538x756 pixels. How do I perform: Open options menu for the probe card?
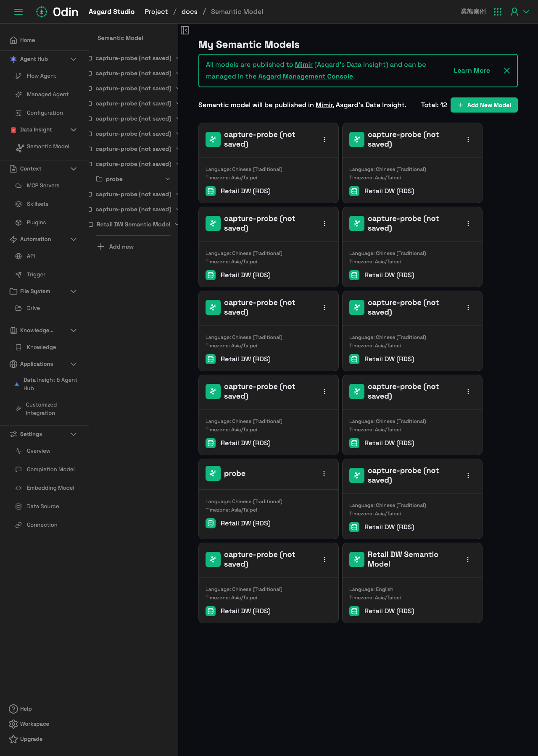click(324, 473)
